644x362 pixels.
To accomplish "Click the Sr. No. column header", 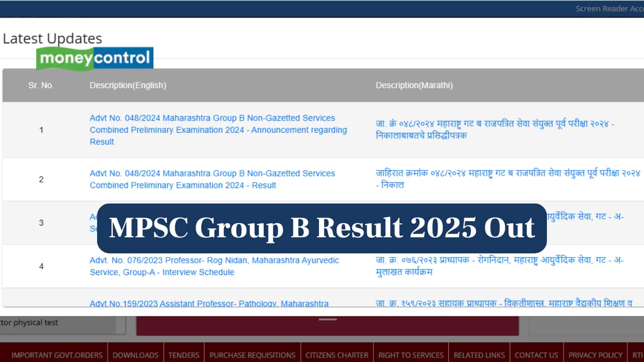I will 41,85.
